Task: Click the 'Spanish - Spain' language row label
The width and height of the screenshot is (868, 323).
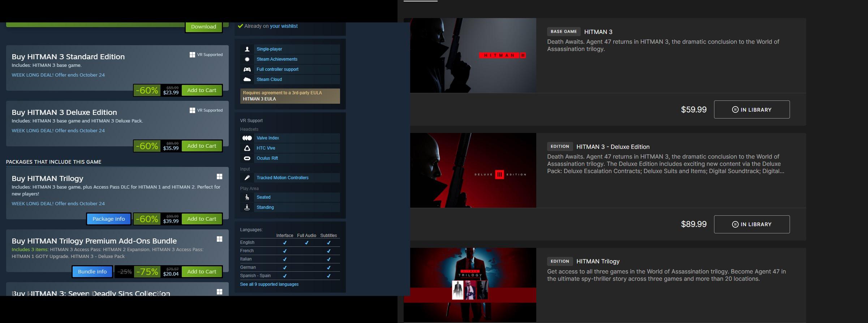Action: click(x=255, y=276)
